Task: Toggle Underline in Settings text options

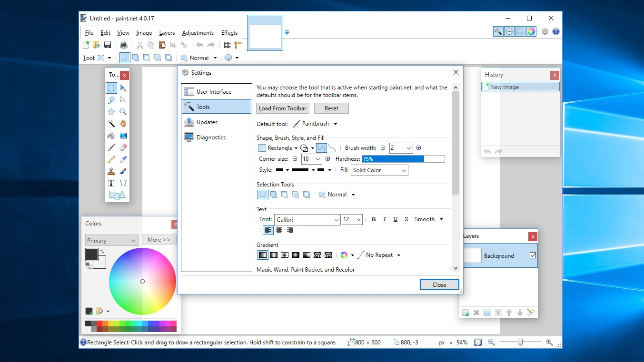Action: point(396,219)
